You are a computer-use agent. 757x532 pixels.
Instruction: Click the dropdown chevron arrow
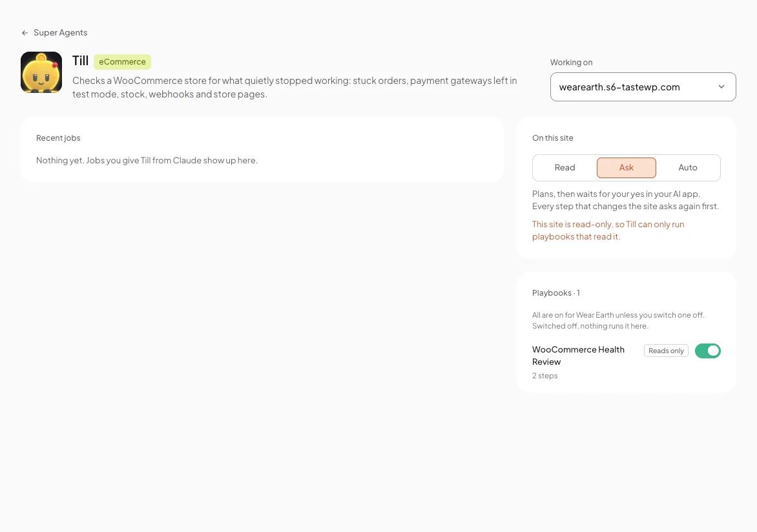721,87
